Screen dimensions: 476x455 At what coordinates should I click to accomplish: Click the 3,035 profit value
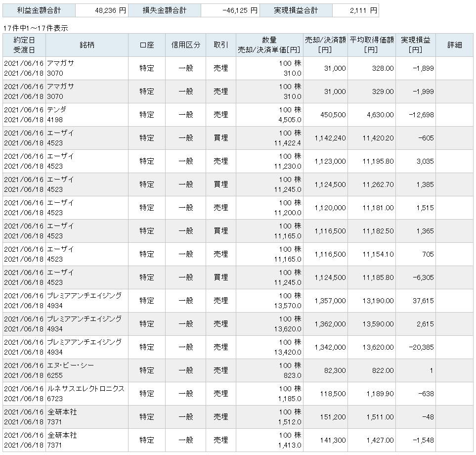[x=425, y=161]
